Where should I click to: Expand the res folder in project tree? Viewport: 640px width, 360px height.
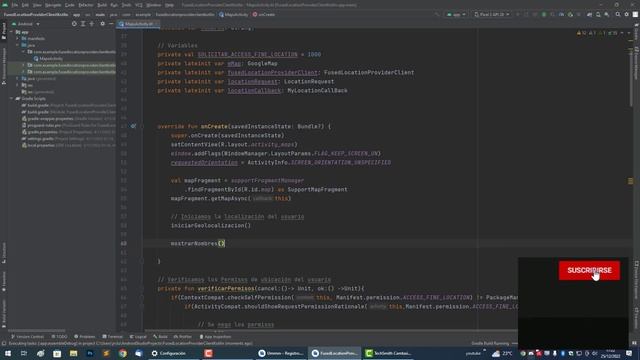pos(18,85)
